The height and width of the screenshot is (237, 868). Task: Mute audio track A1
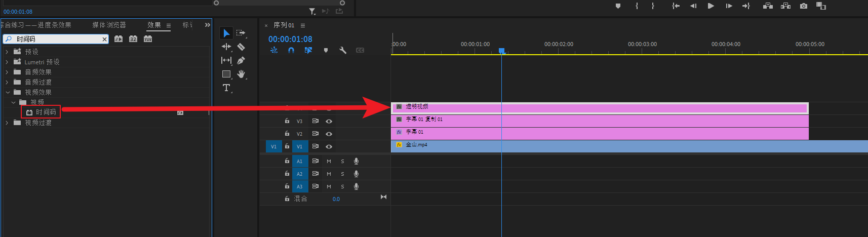[x=329, y=161]
